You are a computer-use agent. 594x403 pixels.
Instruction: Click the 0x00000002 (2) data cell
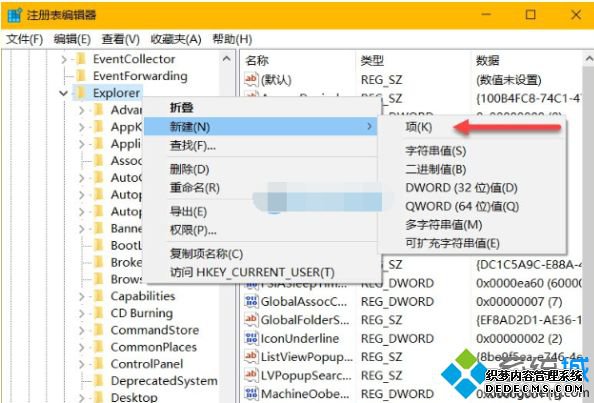pos(519,338)
